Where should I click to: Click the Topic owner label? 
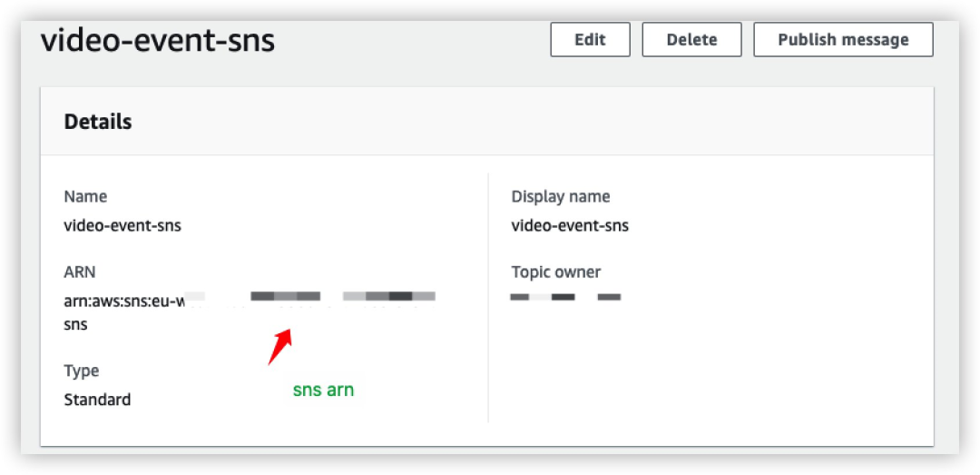(555, 272)
